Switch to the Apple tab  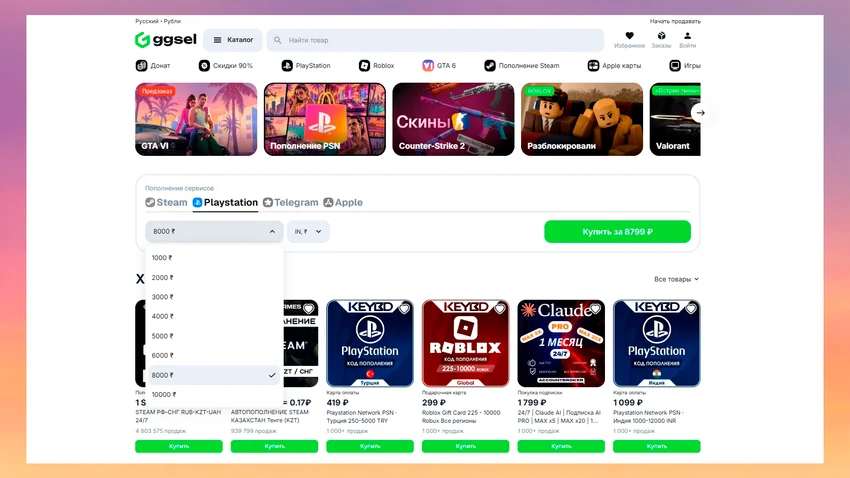click(343, 202)
